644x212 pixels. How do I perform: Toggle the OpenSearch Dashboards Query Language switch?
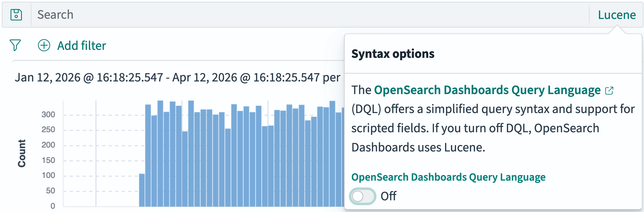point(362,196)
